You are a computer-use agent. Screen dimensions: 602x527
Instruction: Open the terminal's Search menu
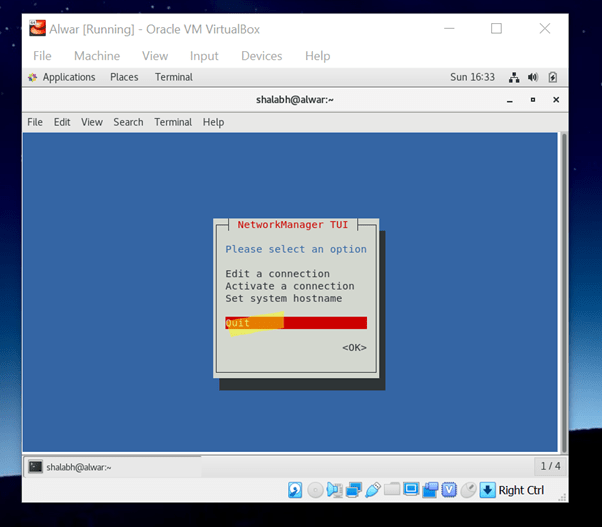point(128,122)
